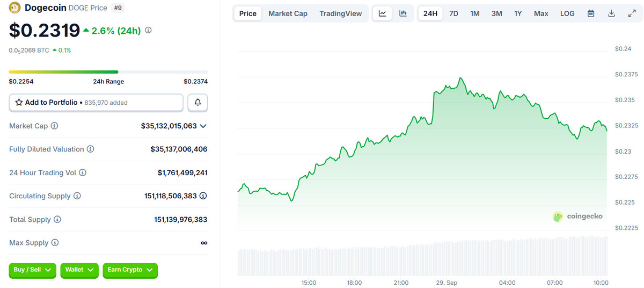Screen dimensions: 644x288
Task: Select the 1Y time range
Action: click(518, 13)
